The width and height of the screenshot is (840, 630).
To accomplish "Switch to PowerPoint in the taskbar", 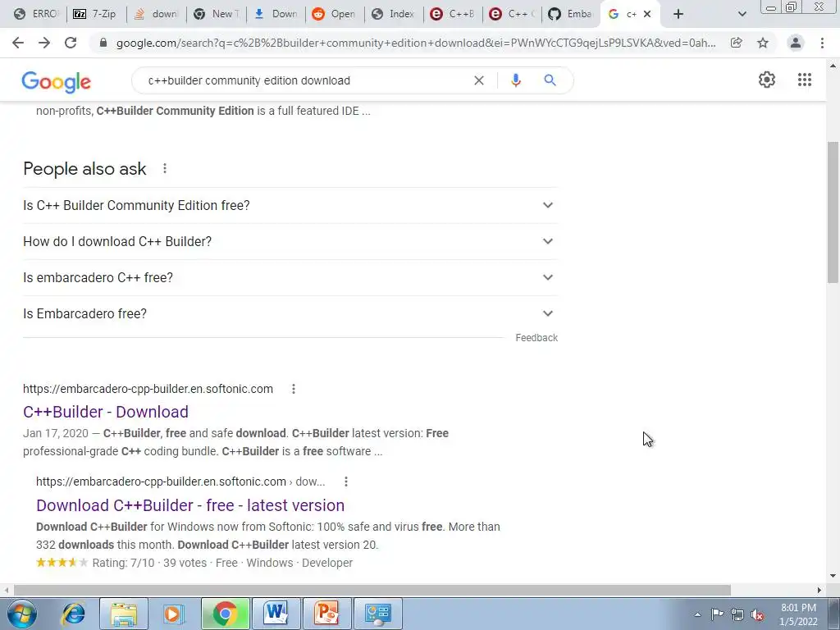I will [x=326, y=614].
